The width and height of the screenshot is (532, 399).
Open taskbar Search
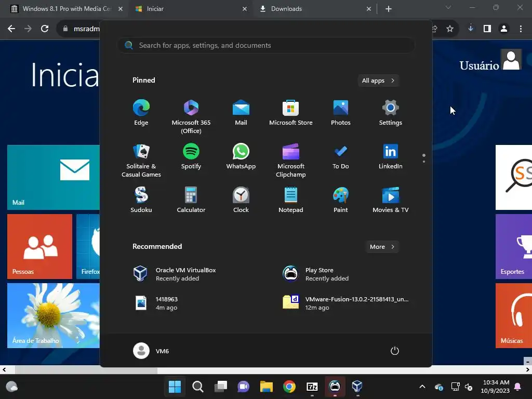click(198, 387)
